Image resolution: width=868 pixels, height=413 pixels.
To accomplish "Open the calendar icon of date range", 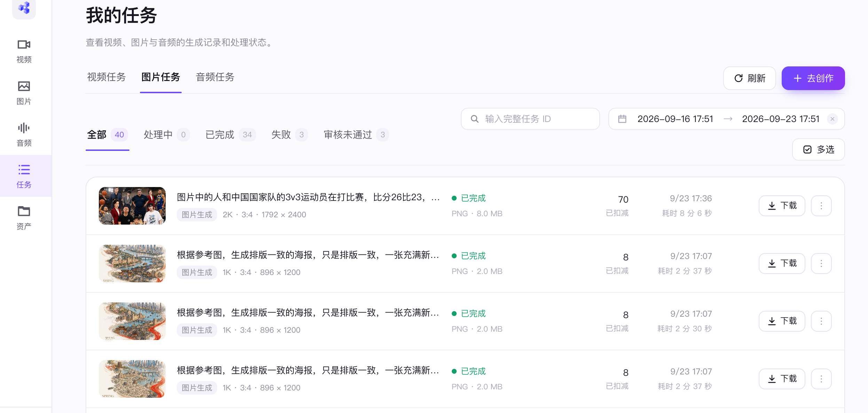I will pyautogui.click(x=622, y=119).
